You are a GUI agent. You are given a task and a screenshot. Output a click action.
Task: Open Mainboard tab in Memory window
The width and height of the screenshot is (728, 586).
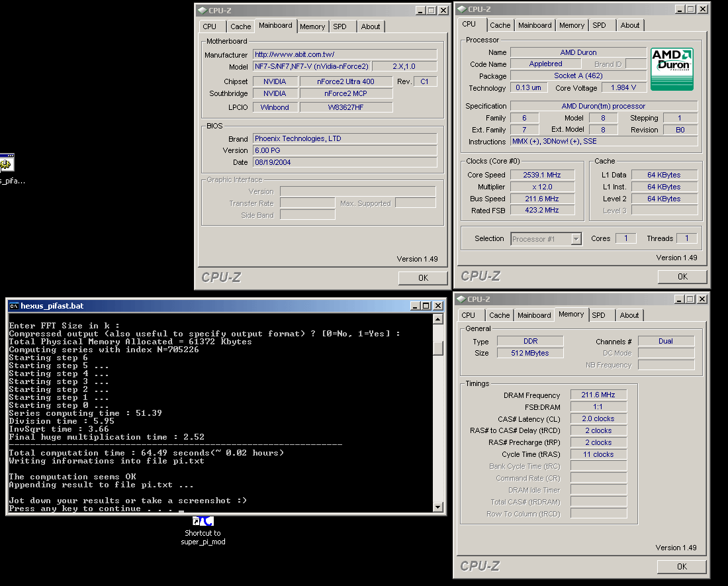[x=534, y=315]
